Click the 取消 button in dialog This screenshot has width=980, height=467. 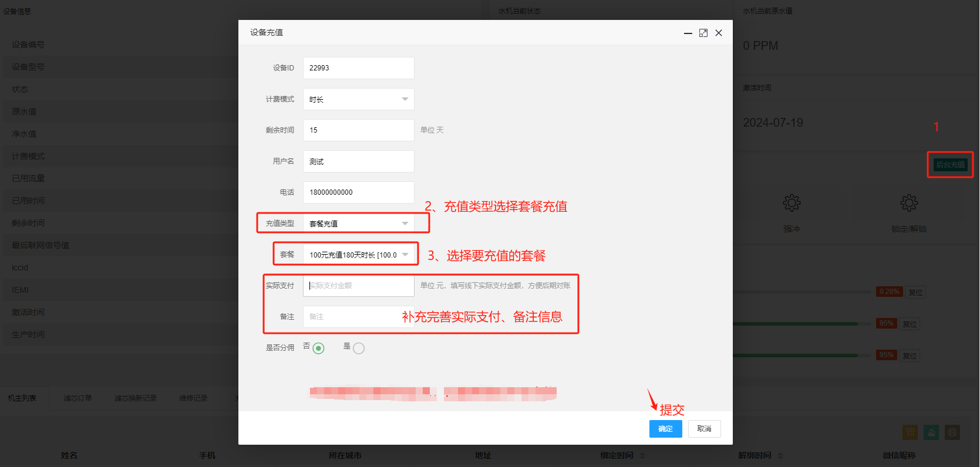(704, 429)
